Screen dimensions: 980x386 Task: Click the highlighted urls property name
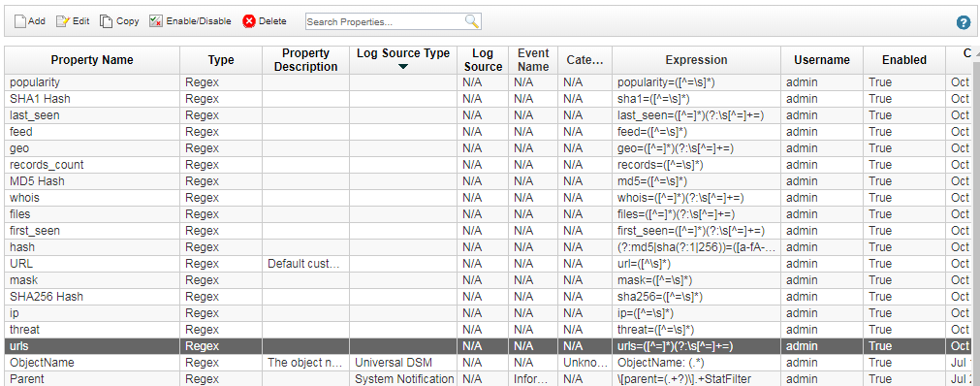tap(19, 346)
